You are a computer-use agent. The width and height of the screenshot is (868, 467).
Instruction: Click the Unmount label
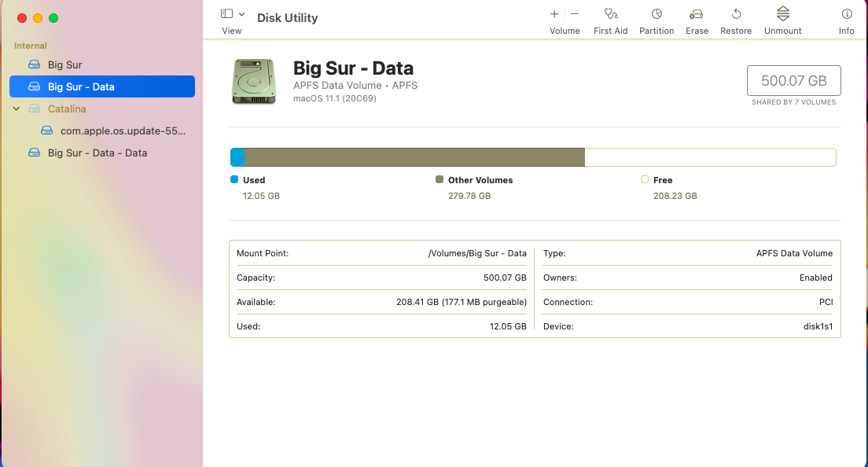tap(783, 31)
